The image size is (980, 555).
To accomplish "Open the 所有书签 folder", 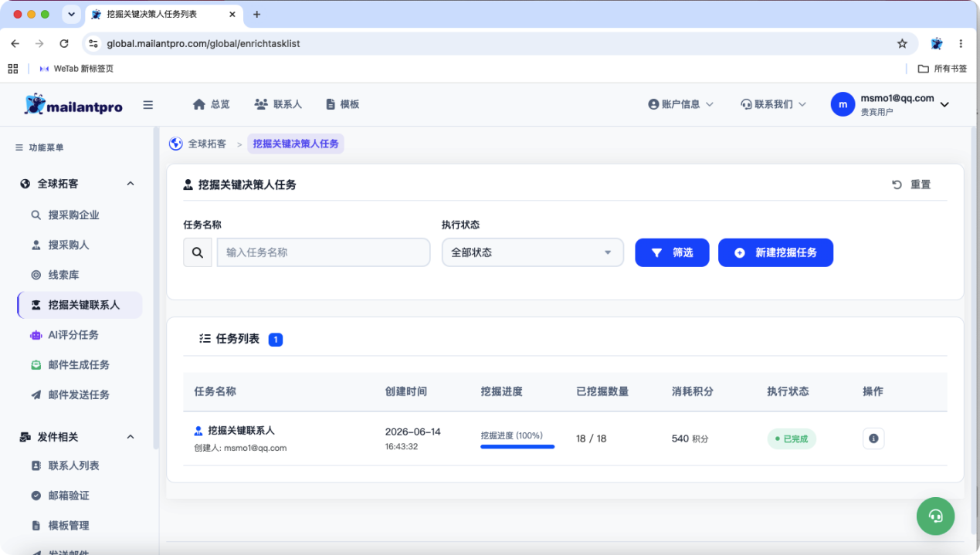I will click(x=942, y=69).
